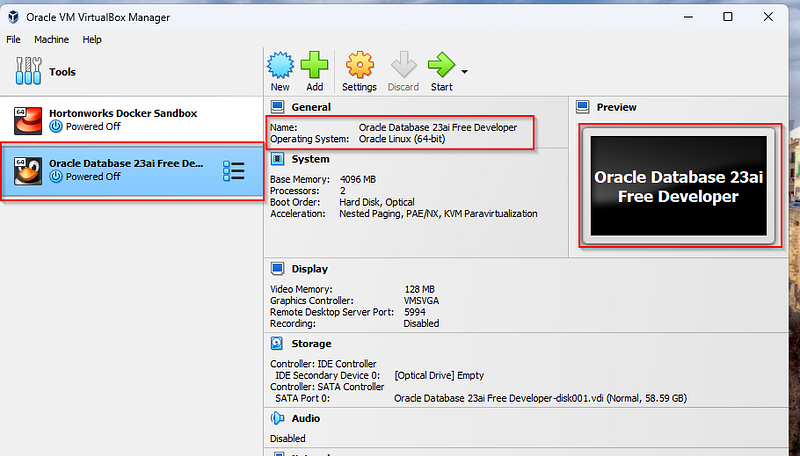Click the grayed-out Discard toolbar icon

click(x=403, y=65)
